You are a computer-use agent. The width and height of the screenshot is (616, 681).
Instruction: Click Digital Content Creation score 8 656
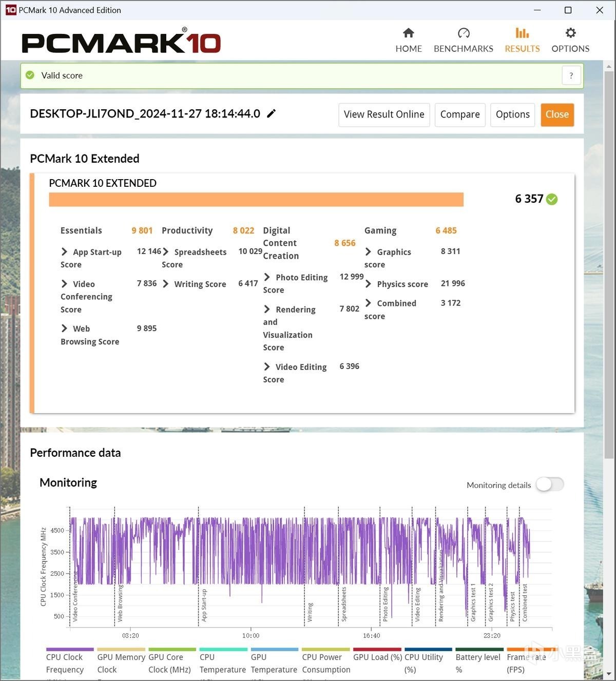(345, 243)
